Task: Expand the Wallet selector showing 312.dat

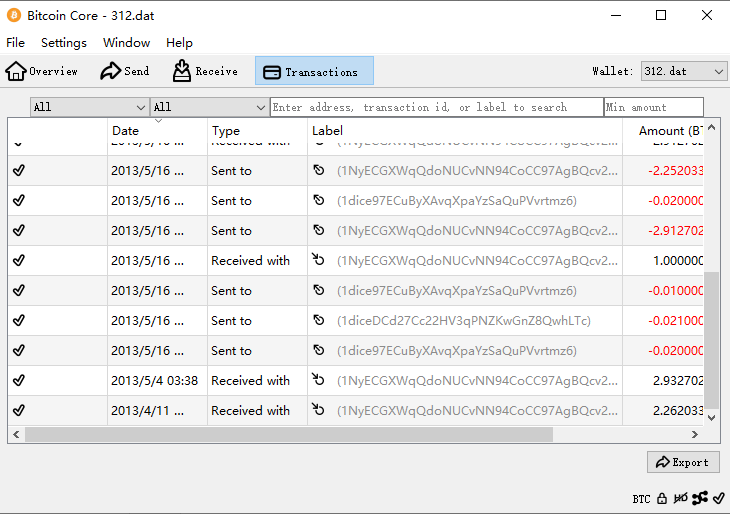Action: pos(683,71)
